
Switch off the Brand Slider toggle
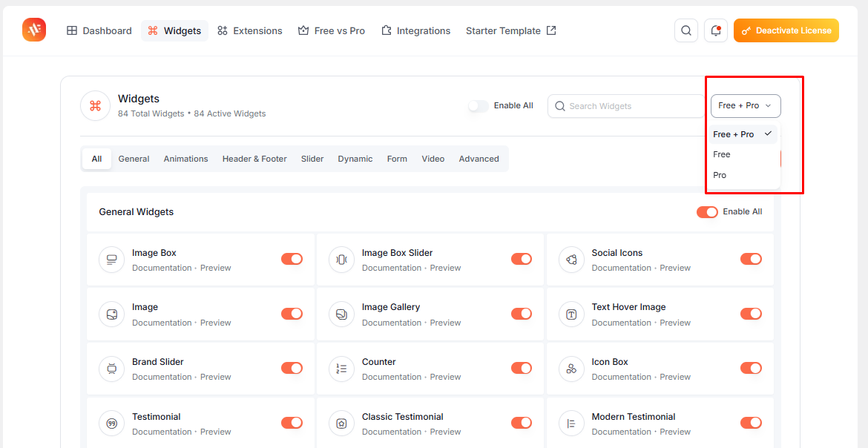292,368
